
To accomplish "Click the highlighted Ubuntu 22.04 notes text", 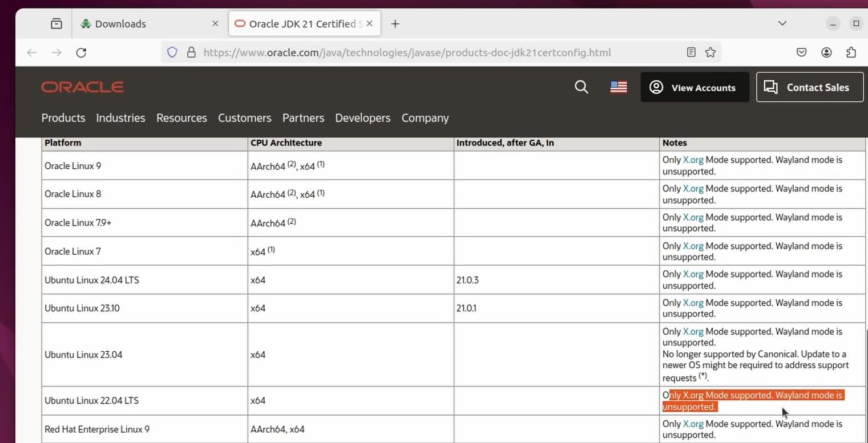I will pos(752,401).
